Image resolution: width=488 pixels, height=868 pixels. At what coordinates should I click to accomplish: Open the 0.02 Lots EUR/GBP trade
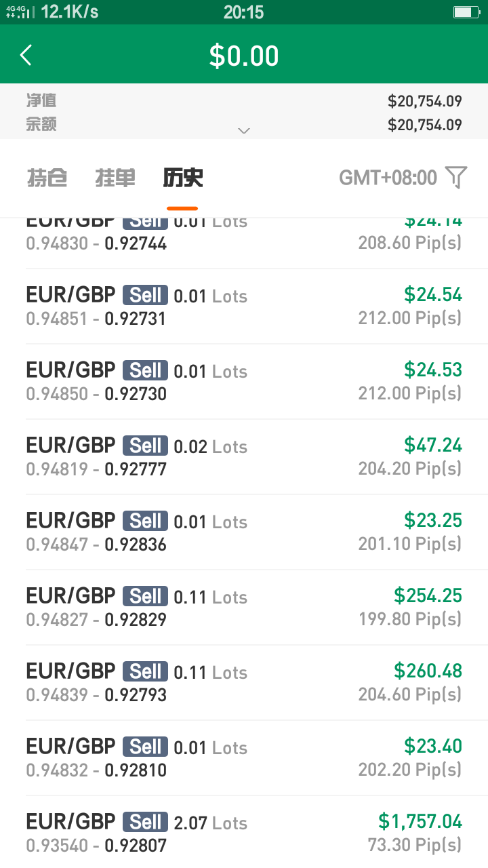[244, 457]
